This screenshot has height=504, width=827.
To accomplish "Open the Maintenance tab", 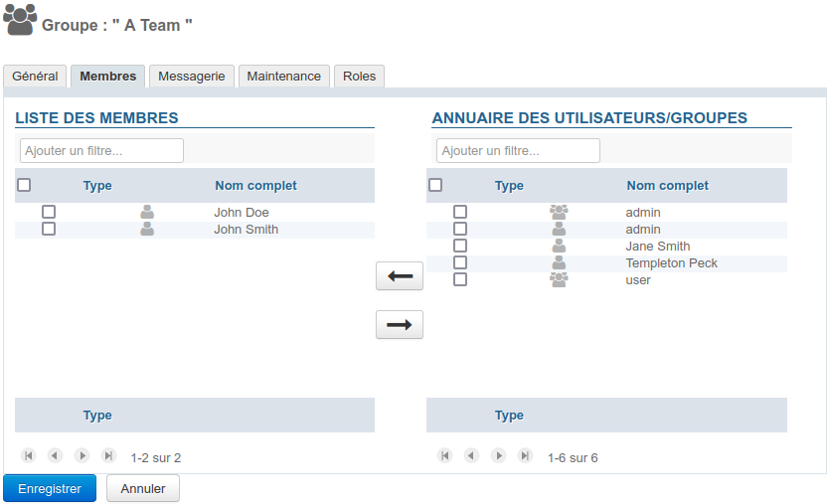I will coord(284,77).
